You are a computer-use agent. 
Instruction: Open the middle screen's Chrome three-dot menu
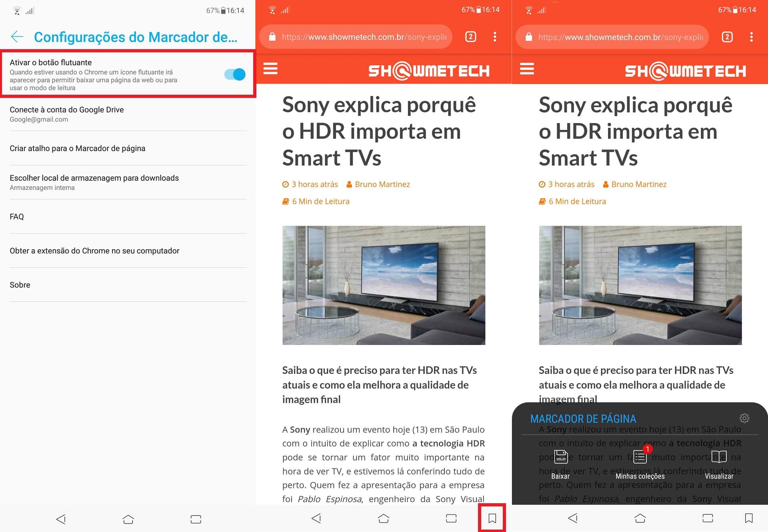(495, 37)
